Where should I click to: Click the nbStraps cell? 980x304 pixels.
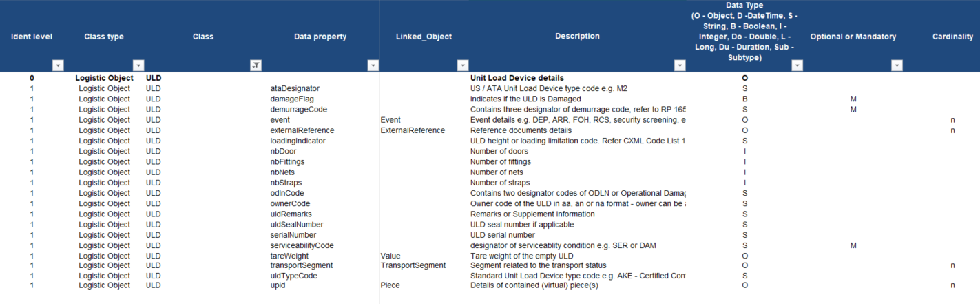tap(286, 183)
